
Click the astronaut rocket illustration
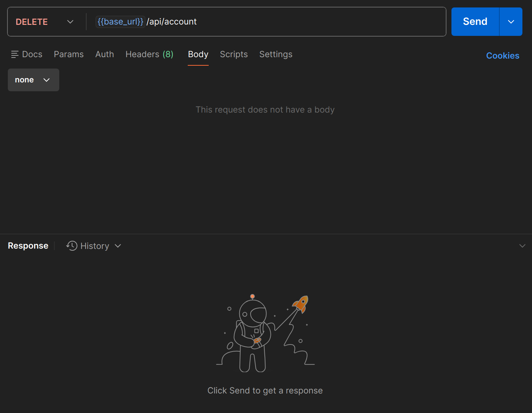click(x=265, y=333)
